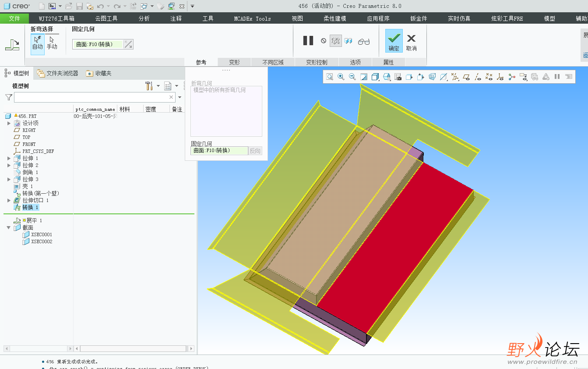Open the 视图 ribbon tab

coord(297,18)
